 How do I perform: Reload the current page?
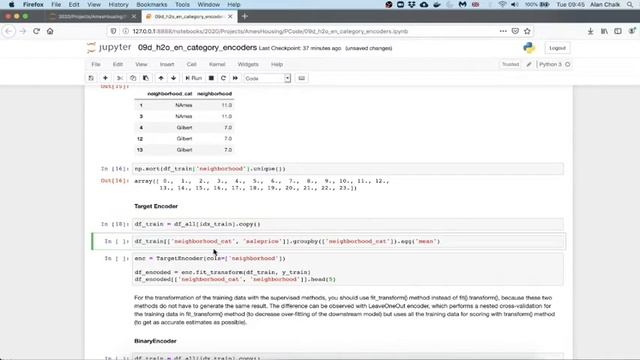[x=36, y=31]
